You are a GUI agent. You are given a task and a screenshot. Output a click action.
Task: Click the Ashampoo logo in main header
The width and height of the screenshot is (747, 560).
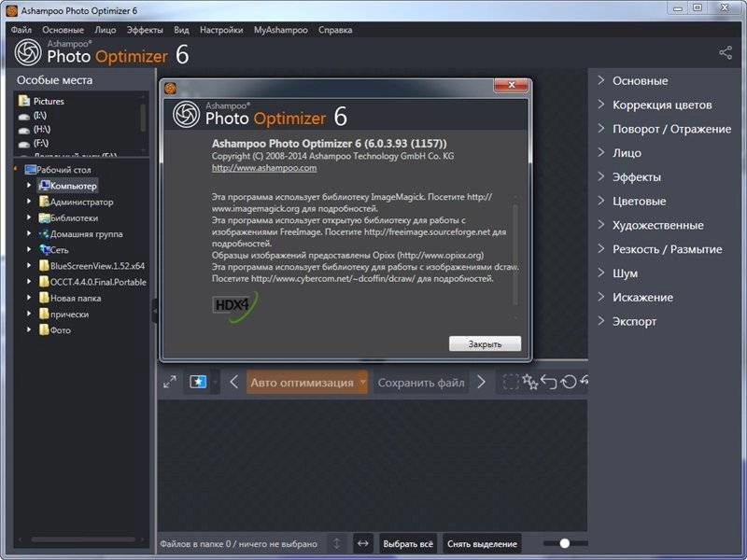(28, 52)
